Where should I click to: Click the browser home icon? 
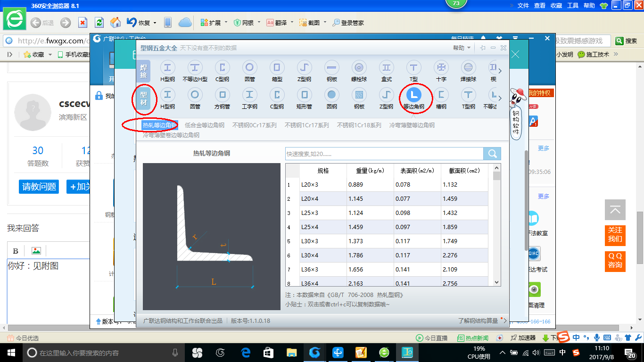tap(115, 23)
